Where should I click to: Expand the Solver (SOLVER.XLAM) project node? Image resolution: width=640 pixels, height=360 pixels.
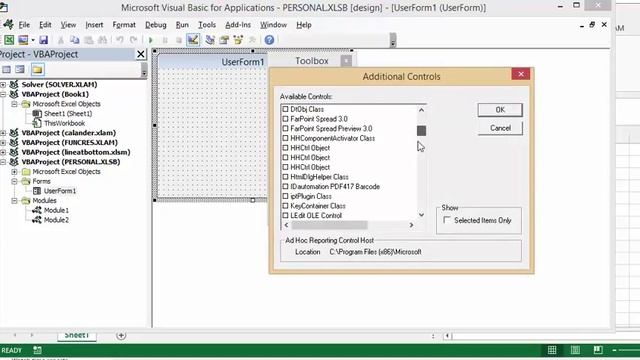tap(3, 84)
